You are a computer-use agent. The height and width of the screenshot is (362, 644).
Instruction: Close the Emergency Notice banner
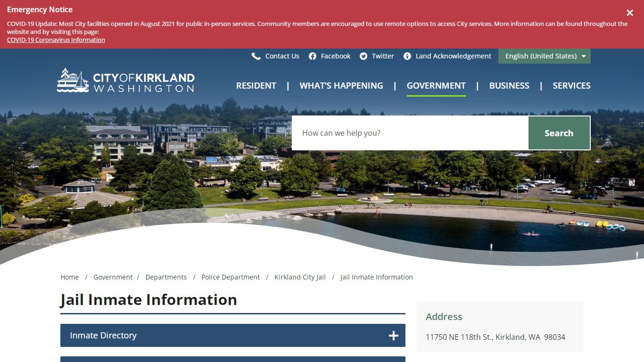click(630, 13)
